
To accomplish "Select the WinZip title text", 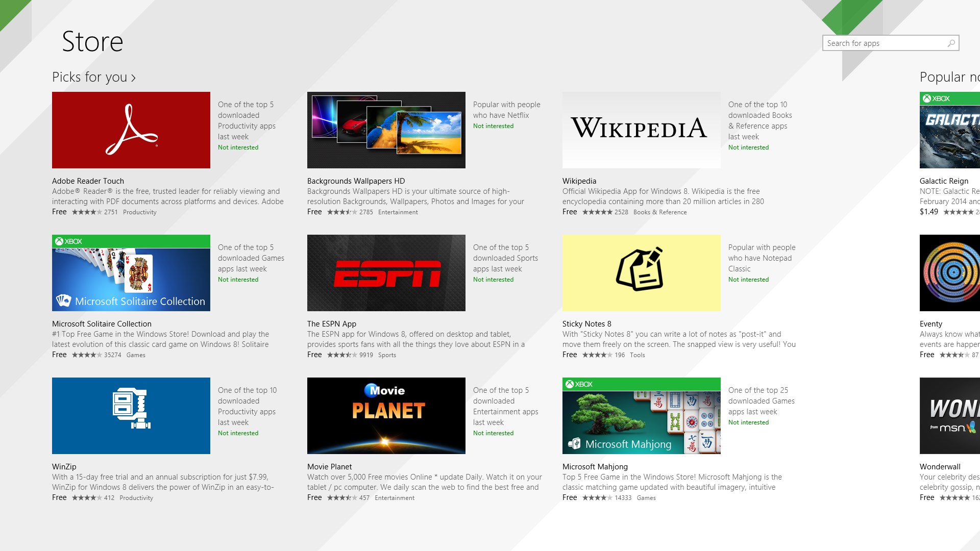I will tap(64, 467).
